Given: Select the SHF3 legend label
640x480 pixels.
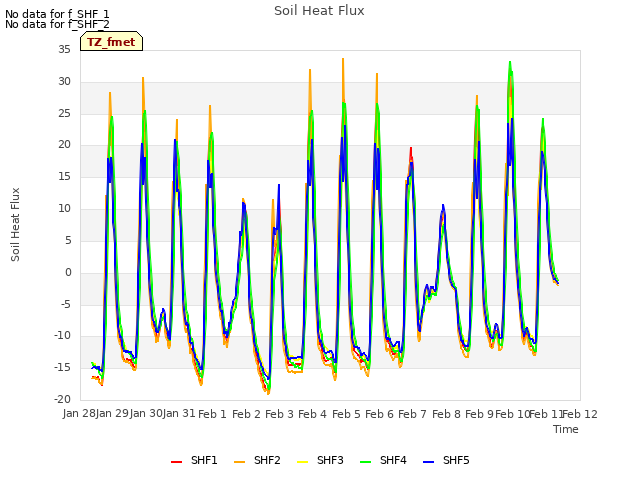Looking at the screenshot, I should (x=330, y=460).
